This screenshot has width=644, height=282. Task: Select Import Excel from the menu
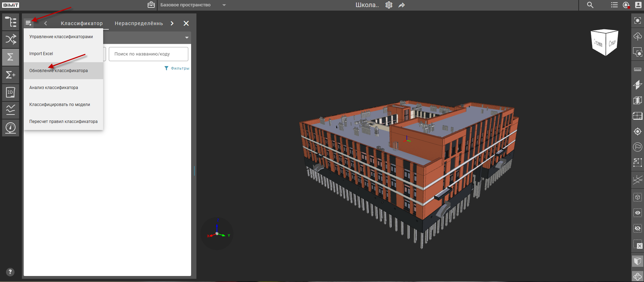pos(63,54)
